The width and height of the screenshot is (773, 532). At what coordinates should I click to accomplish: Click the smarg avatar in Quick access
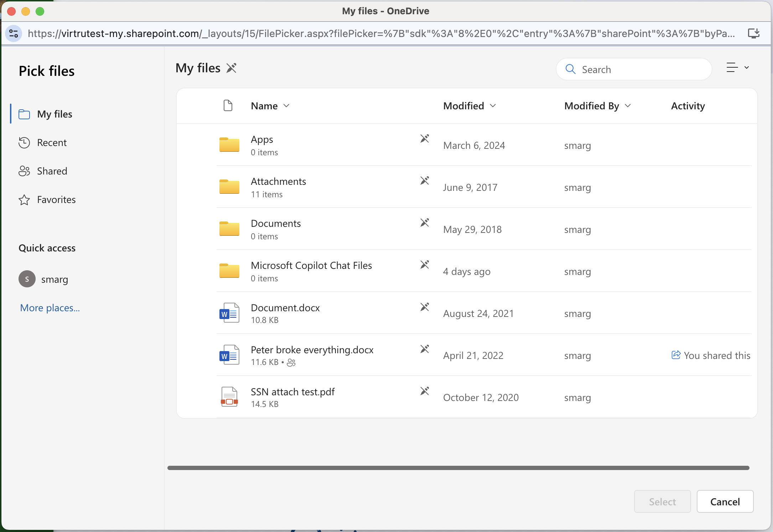point(27,279)
